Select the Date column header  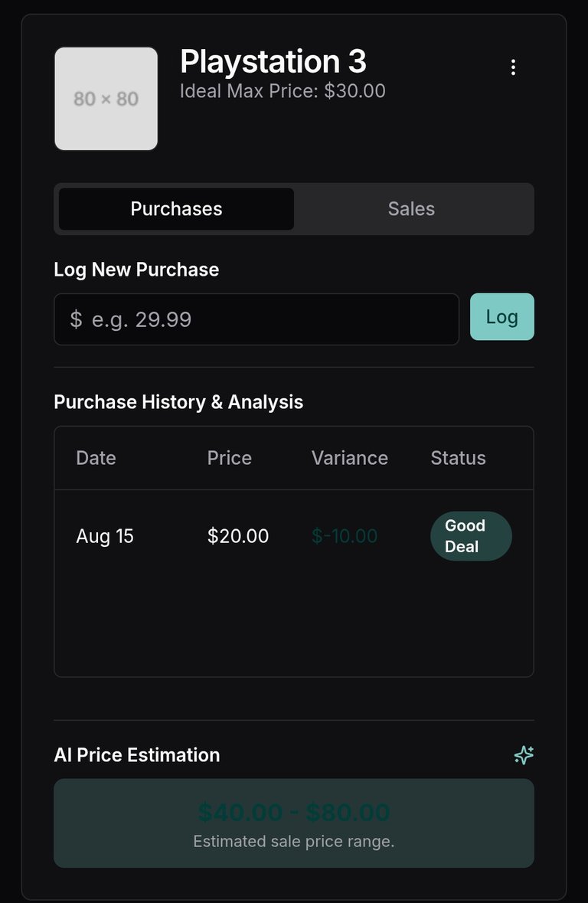click(x=96, y=458)
